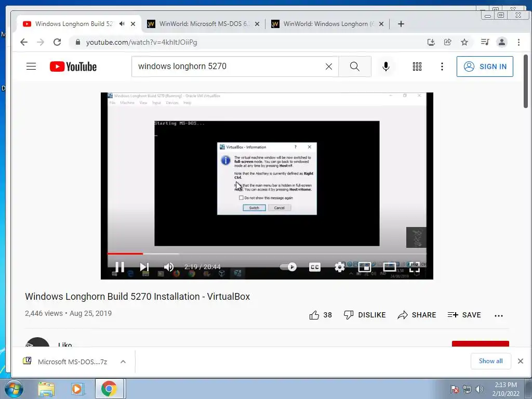Viewport: 532px width, 399px height.
Task: Switch to theater mode
Action: (x=389, y=267)
